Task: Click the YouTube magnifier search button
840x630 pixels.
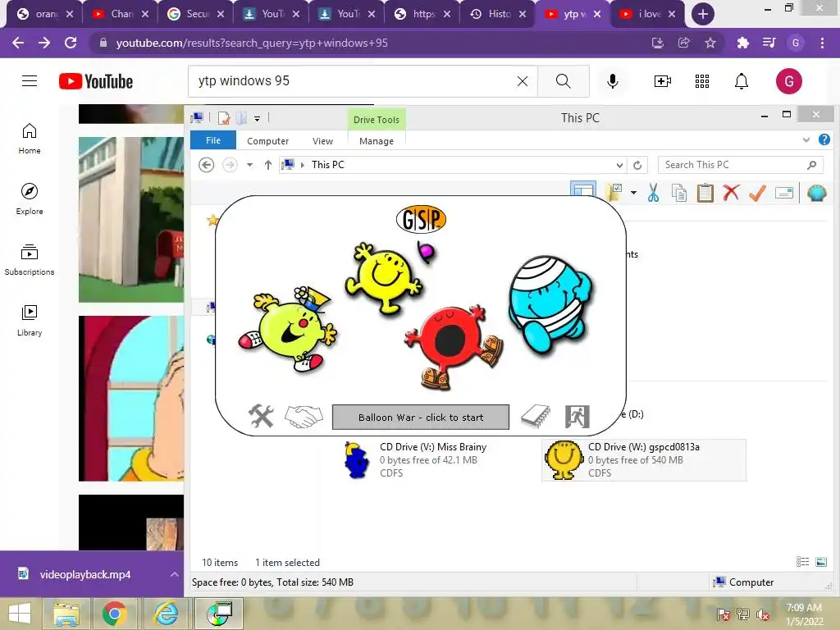Action: 563,81
